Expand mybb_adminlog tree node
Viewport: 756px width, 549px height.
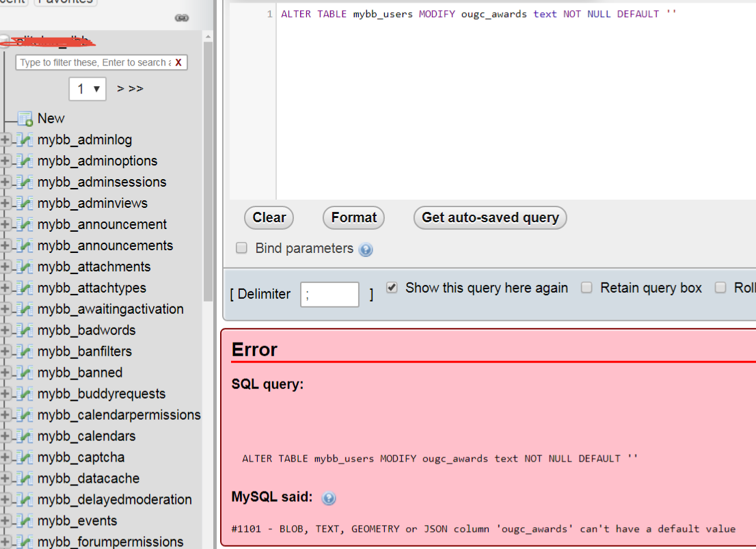tap(5, 140)
